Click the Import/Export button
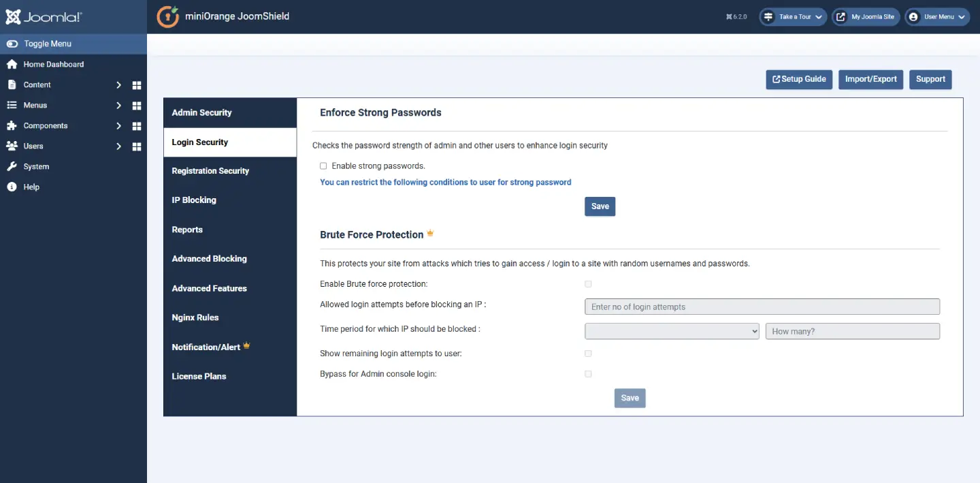Viewport: 980px width, 483px height. pyautogui.click(x=871, y=79)
